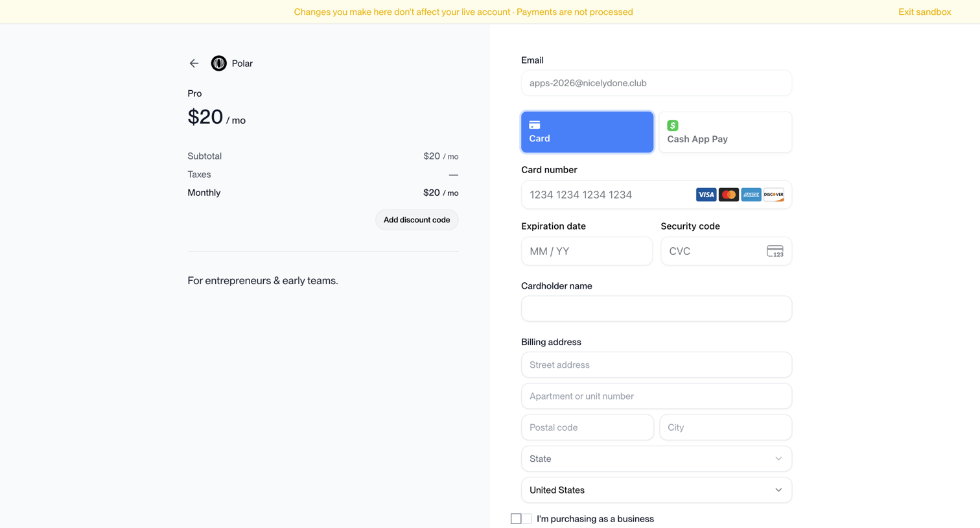Focus the Card number field
980x528 pixels.
[657, 195]
